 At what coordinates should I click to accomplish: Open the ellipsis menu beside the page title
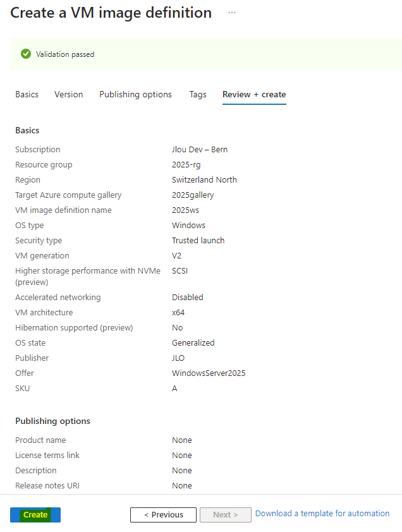tap(232, 13)
